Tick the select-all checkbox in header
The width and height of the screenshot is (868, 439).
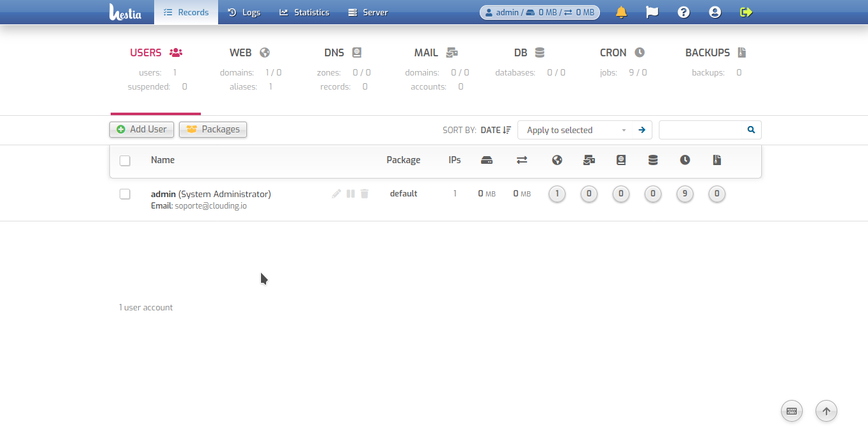coord(125,161)
